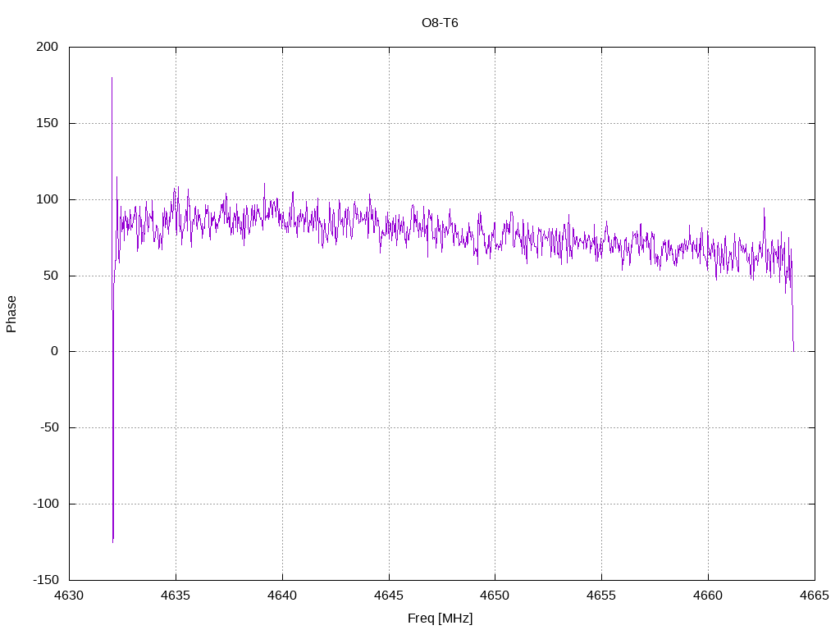Click the tall phase spike near 4632 MHz
Viewport: 840px width, 630px height.
(112, 309)
